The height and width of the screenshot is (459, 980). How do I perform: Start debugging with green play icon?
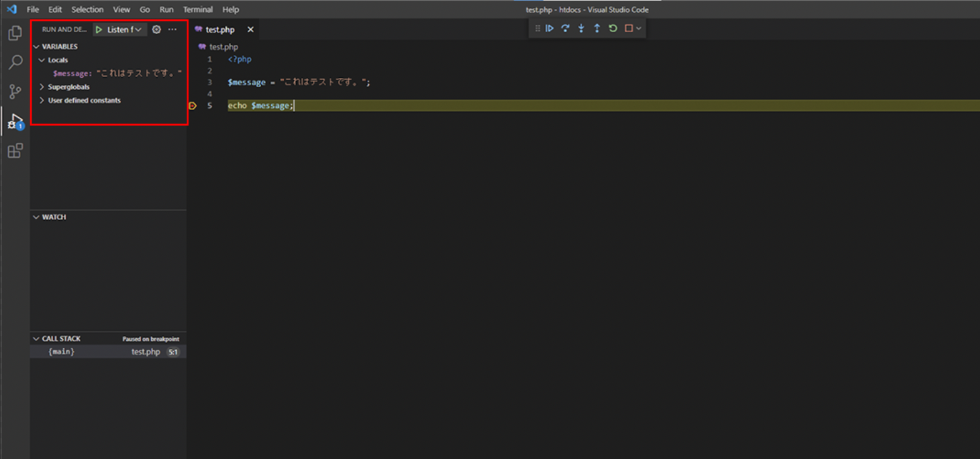point(99,30)
